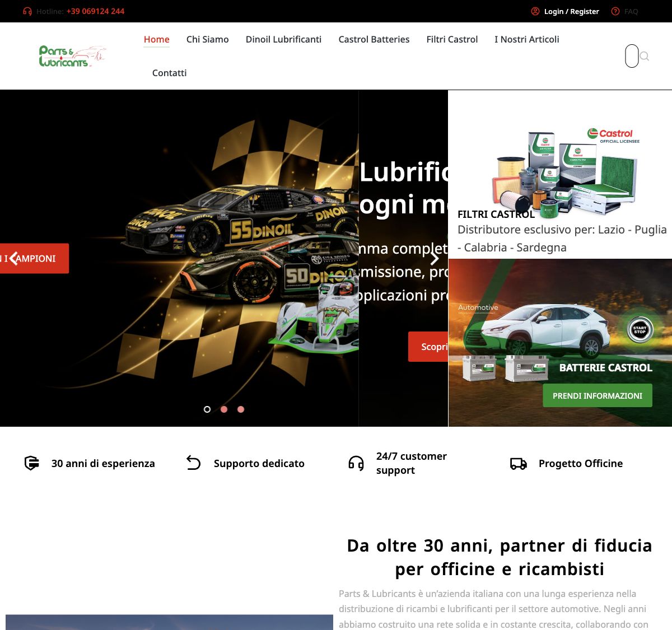This screenshot has width=672, height=630.
Task: Click the Progetto Officine text
Action: click(581, 463)
